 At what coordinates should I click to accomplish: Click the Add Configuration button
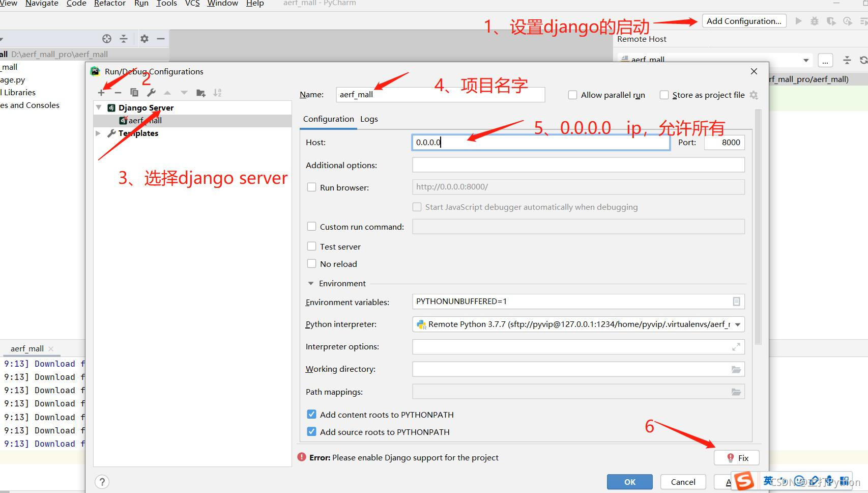[744, 21]
